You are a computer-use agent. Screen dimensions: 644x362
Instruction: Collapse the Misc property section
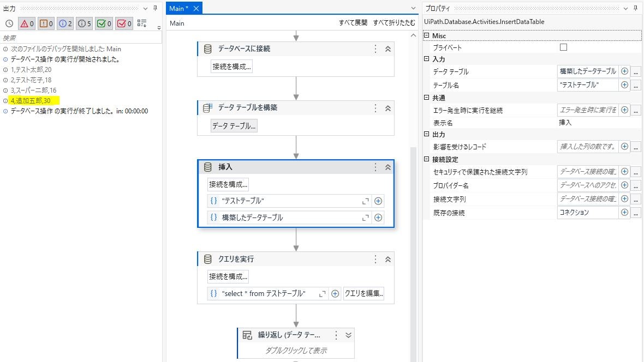[426, 35]
